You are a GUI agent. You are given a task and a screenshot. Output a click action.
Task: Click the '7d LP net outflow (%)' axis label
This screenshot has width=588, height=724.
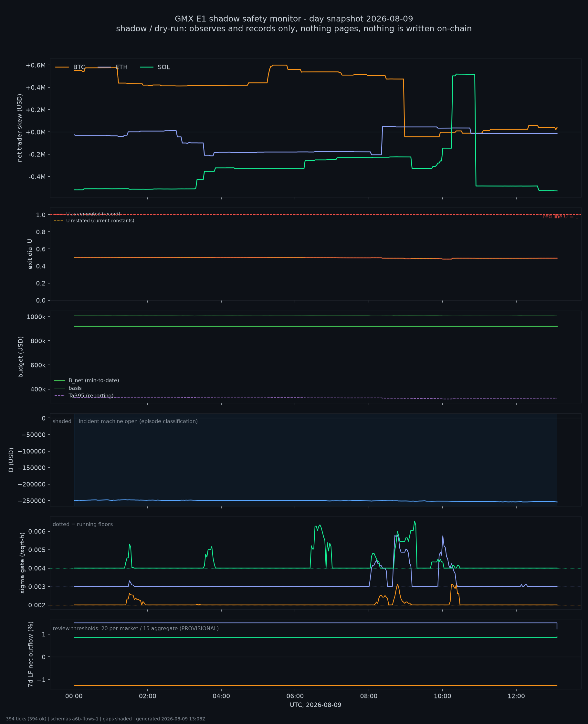point(30,654)
